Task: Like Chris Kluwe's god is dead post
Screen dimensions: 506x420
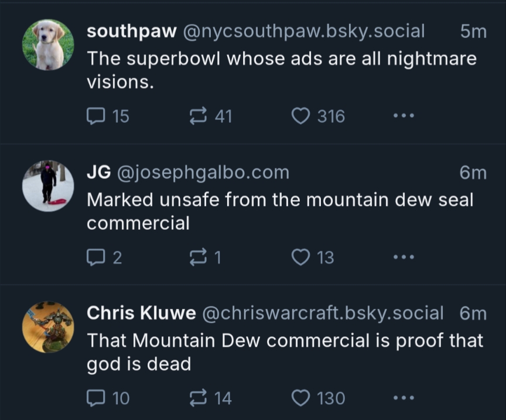Action: click(x=300, y=398)
